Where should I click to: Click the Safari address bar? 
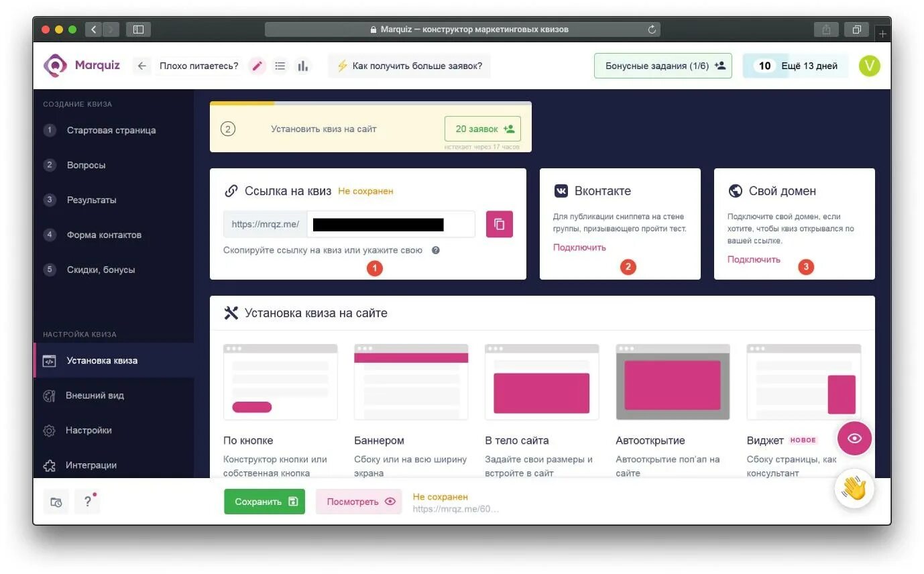[463, 30]
